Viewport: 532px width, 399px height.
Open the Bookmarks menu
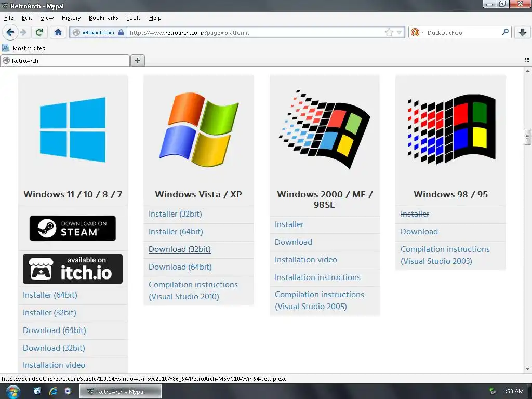(x=103, y=18)
